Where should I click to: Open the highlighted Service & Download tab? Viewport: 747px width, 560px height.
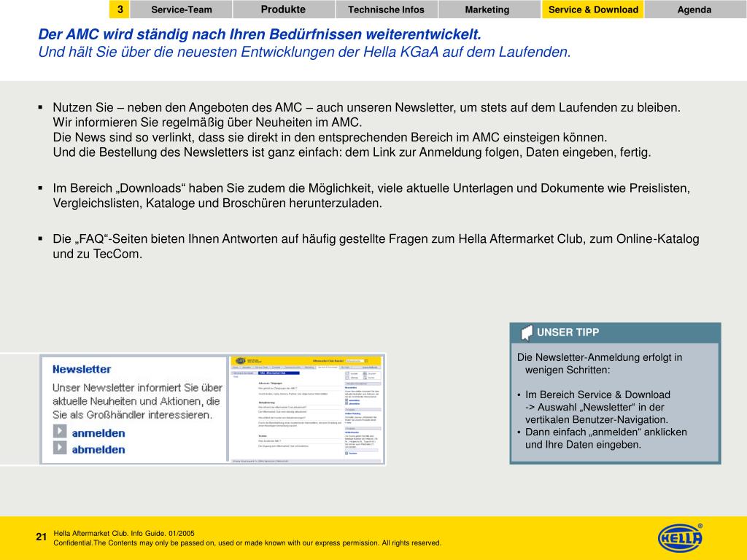point(593,9)
